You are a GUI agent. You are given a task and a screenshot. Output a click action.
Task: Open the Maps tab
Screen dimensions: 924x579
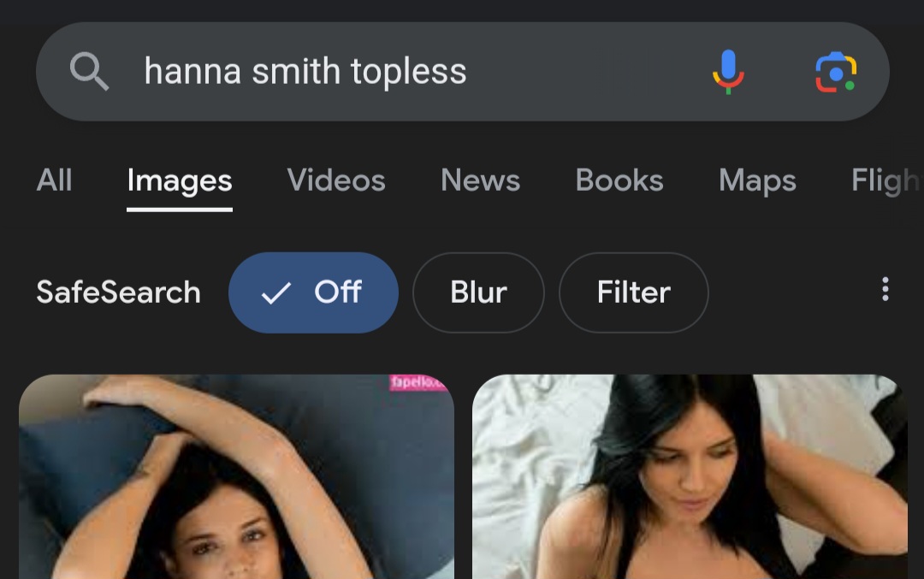tap(757, 180)
